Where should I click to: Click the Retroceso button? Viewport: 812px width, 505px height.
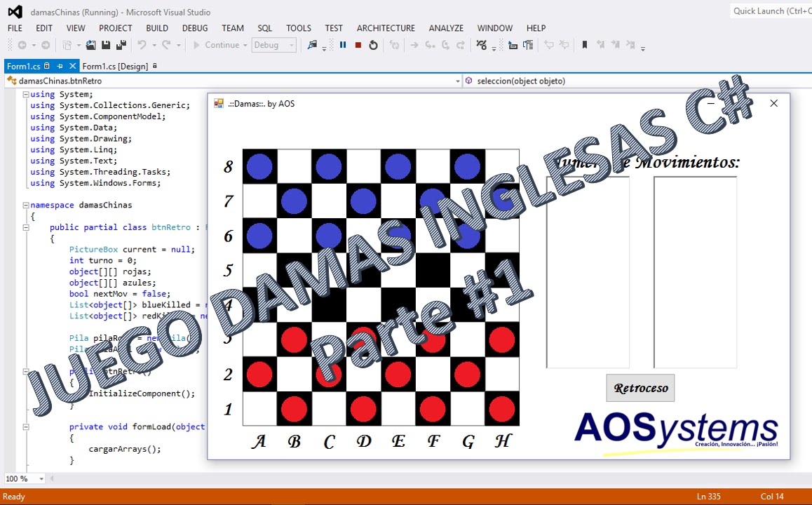click(x=641, y=388)
